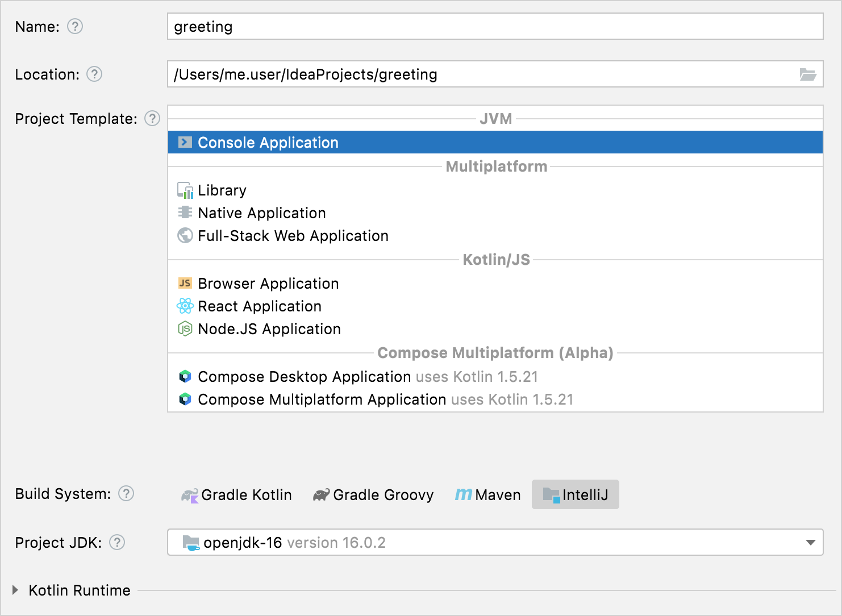Select Console Application template
Screen dimensions: 842x616
(x=495, y=142)
